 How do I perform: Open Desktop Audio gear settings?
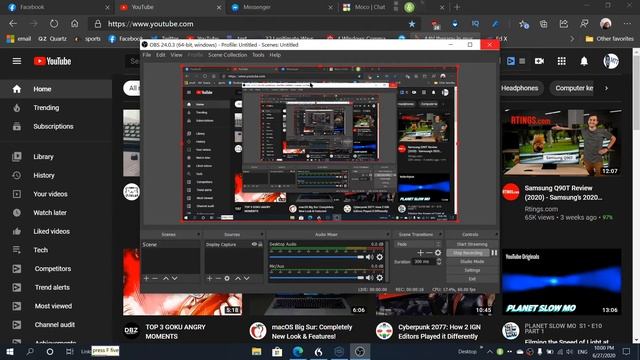pos(380,257)
